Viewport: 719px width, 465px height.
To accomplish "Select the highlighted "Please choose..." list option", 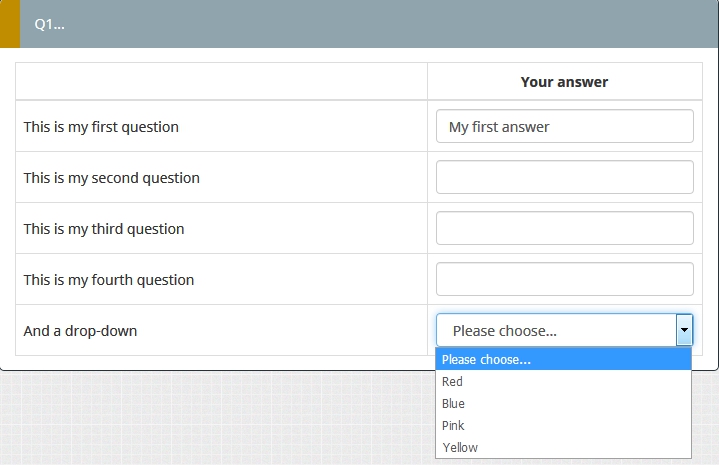I will (563, 360).
